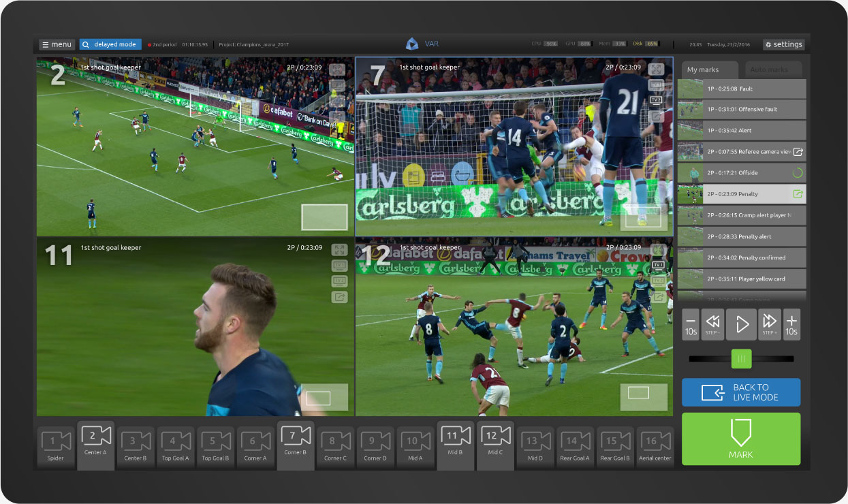Jump back 10 seconds

click(691, 324)
